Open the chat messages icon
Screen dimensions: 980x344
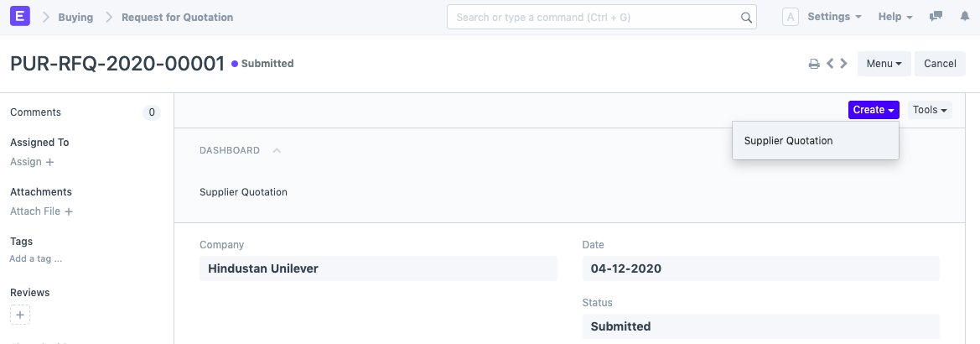click(936, 17)
